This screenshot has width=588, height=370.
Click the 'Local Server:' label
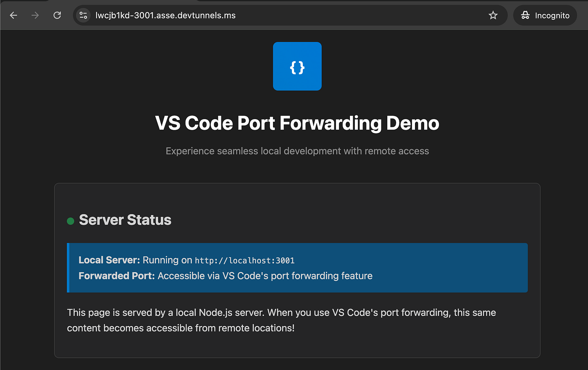(109, 260)
